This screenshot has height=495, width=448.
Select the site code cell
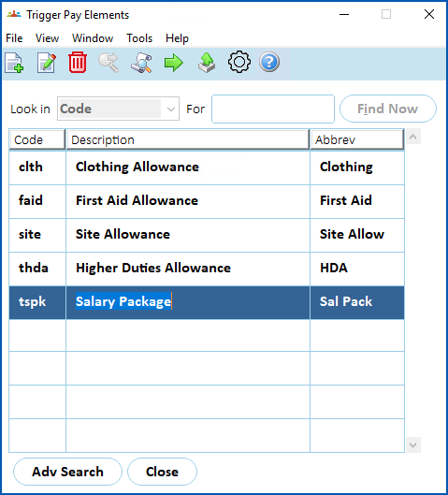pyautogui.click(x=37, y=235)
